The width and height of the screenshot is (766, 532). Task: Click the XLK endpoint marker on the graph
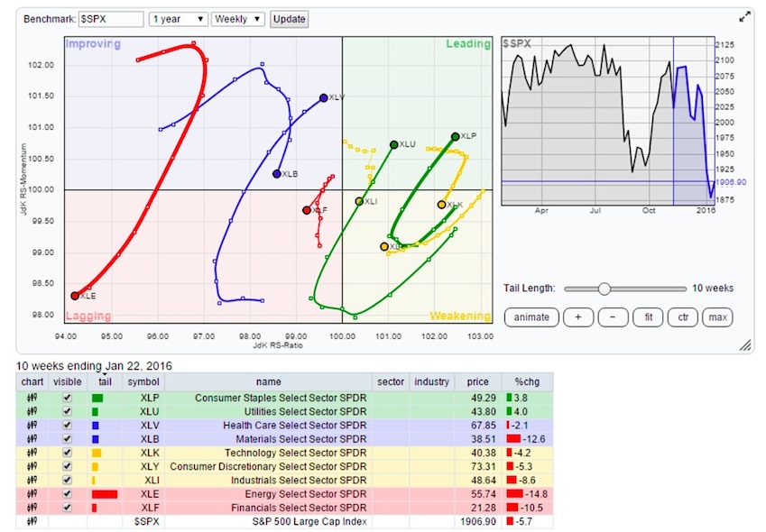(x=441, y=205)
